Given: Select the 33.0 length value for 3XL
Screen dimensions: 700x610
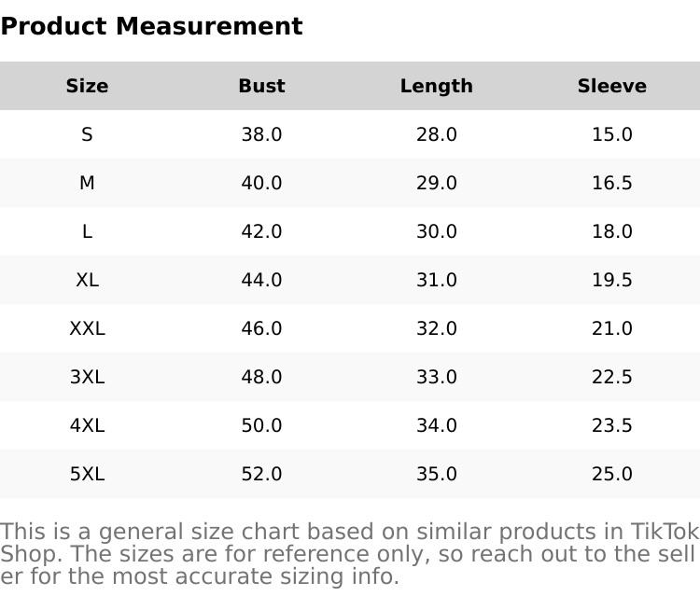Looking at the screenshot, I should 436,377.
